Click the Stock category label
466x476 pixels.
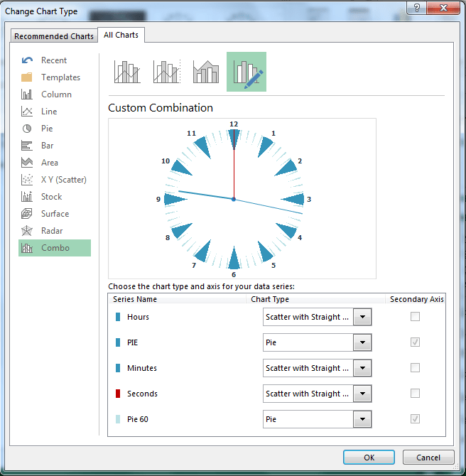tap(52, 197)
